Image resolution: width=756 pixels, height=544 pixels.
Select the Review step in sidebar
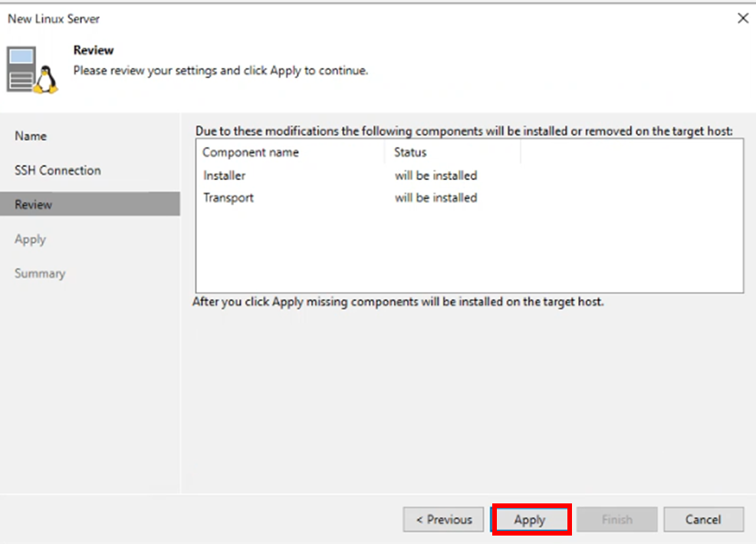tap(34, 205)
